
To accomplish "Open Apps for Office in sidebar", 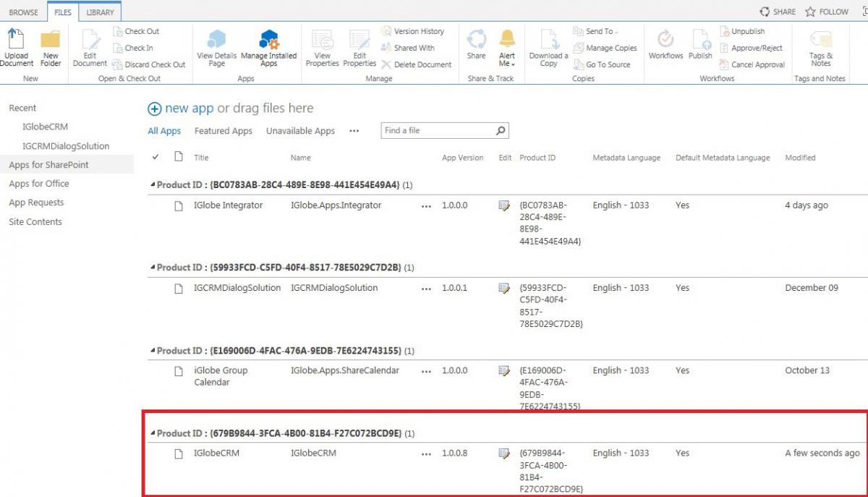I will (x=38, y=184).
